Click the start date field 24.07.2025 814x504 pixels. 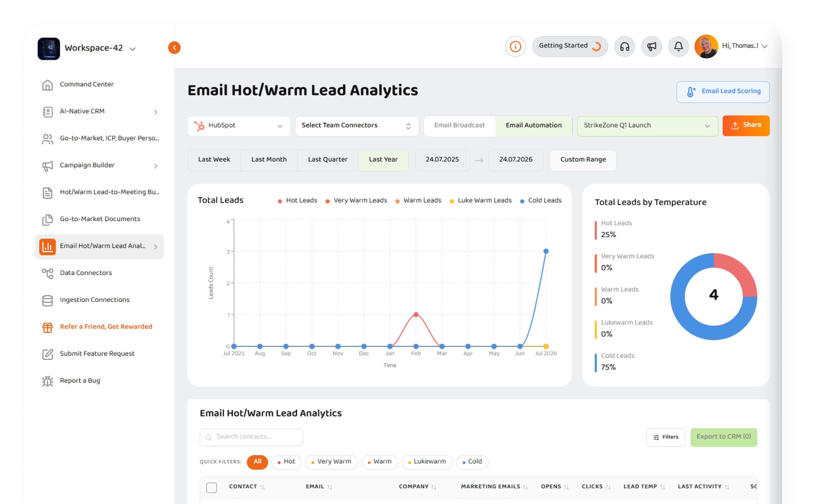coord(442,160)
